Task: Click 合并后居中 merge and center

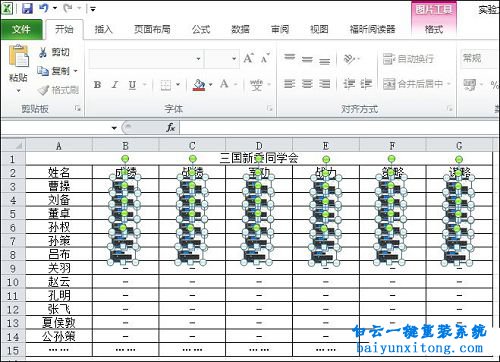Action: (x=413, y=84)
